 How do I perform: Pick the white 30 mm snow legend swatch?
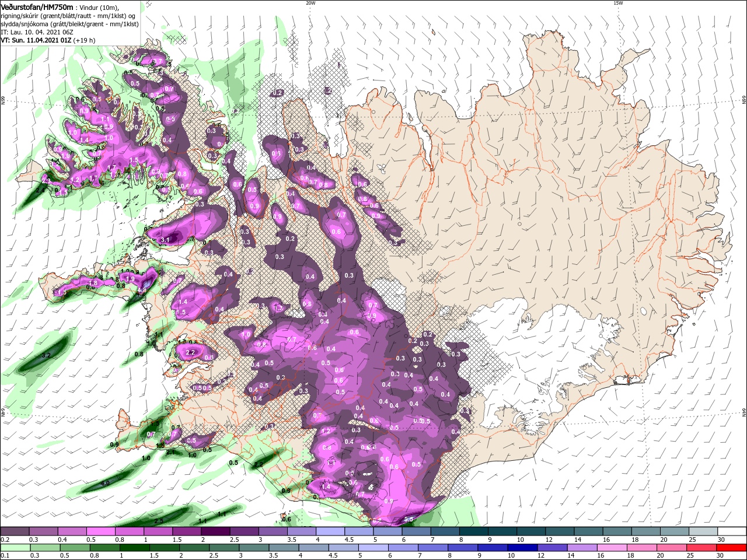point(732,531)
